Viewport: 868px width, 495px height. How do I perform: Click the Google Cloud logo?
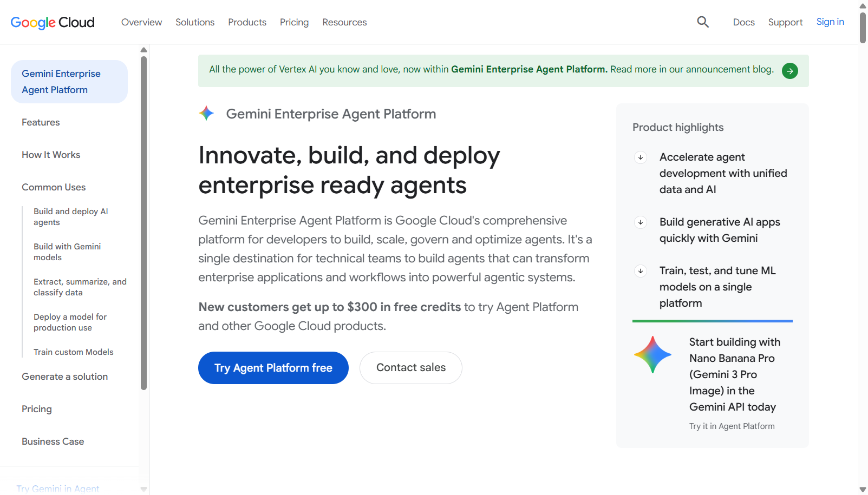pyautogui.click(x=53, y=22)
